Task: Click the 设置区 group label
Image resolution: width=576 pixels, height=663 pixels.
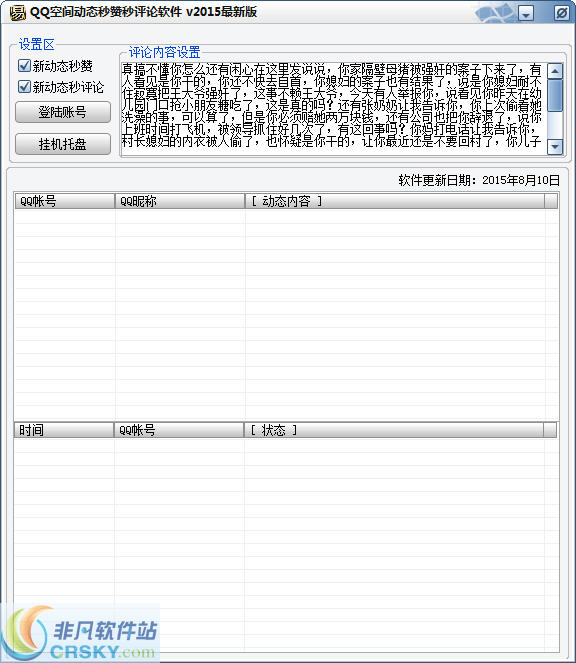Action: point(37,44)
